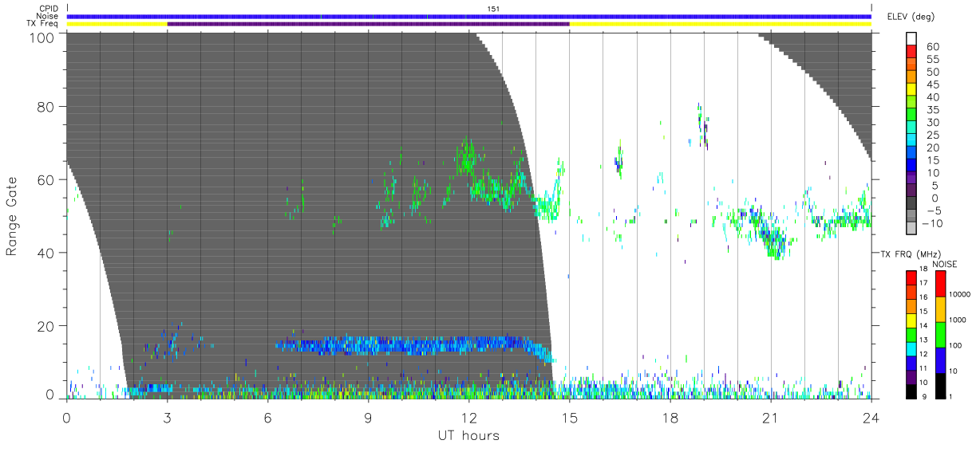Click the 151 CPID value text

(492, 9)
